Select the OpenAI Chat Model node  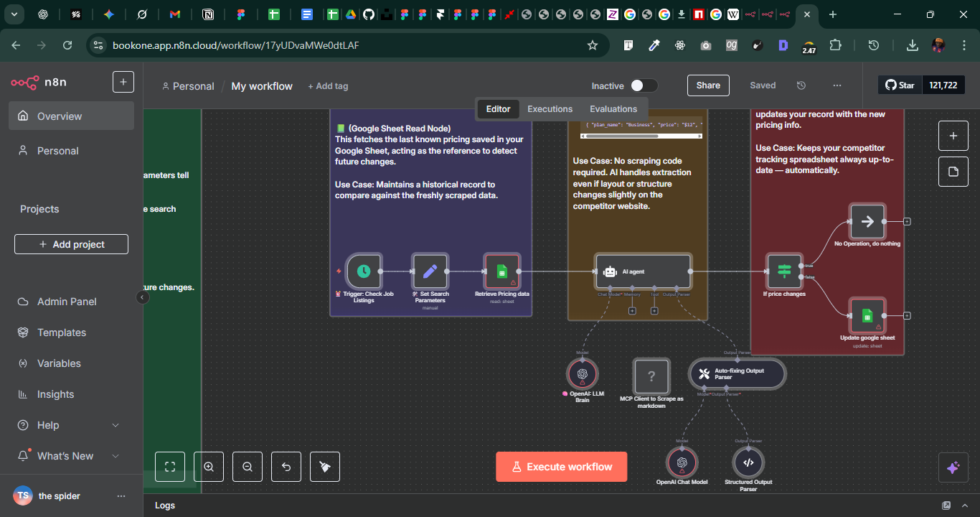(682, 462)
